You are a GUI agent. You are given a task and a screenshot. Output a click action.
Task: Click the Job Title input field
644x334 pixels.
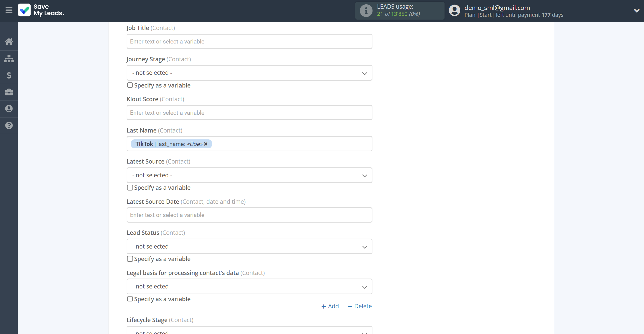coord(249,41)
